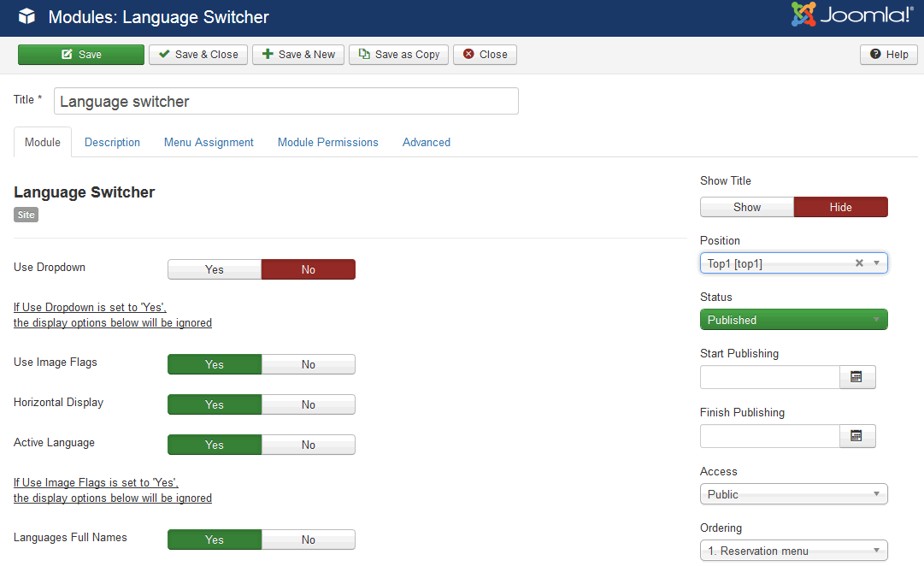Image resolution: width=924 pixels, height=566 pixels.
Task: Open Help via question mark button
Action: [x=888, y=55]
